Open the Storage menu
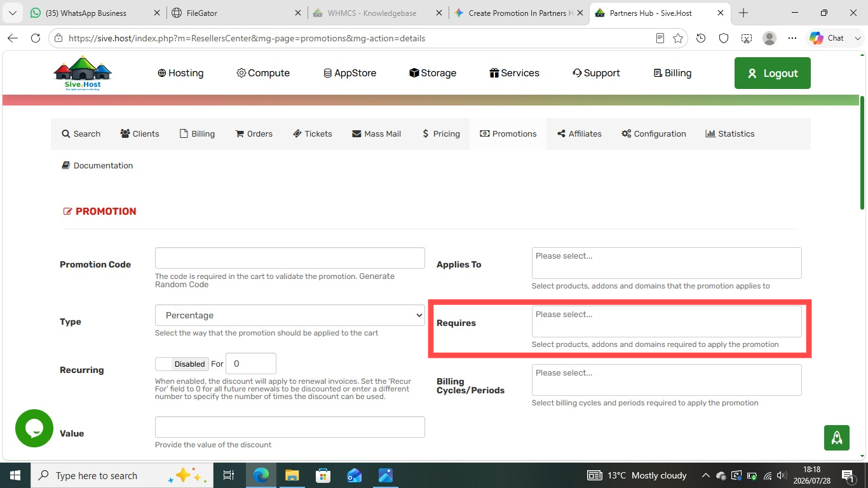 [x=433, y=73]
